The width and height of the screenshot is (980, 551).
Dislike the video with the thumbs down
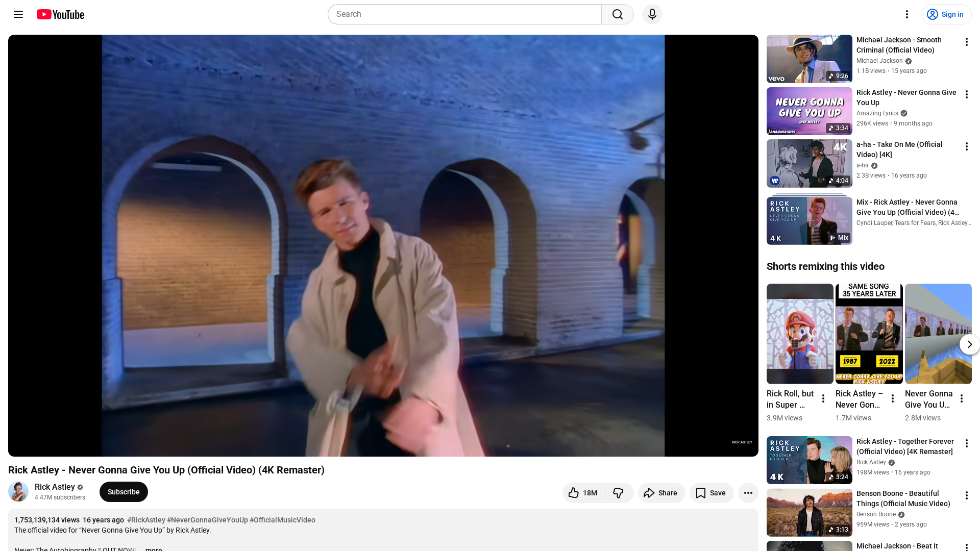click(x=618, y=493)
